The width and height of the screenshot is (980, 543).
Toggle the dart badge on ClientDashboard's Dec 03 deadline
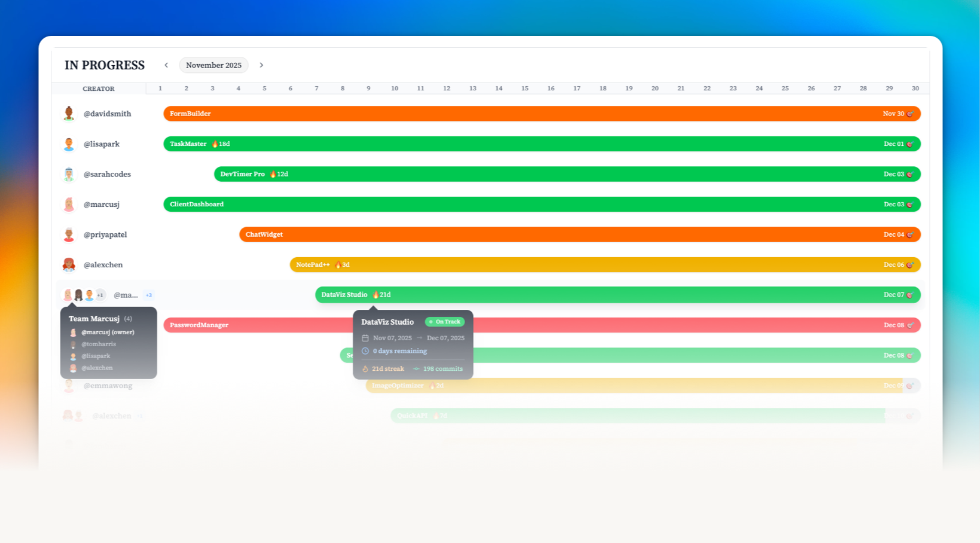[910, 204]
